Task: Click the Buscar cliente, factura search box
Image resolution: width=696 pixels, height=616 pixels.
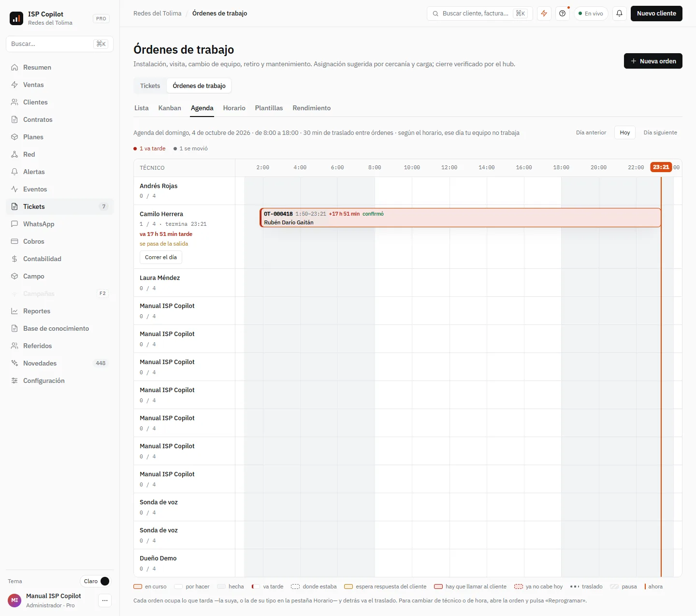Action: [479, 14]
